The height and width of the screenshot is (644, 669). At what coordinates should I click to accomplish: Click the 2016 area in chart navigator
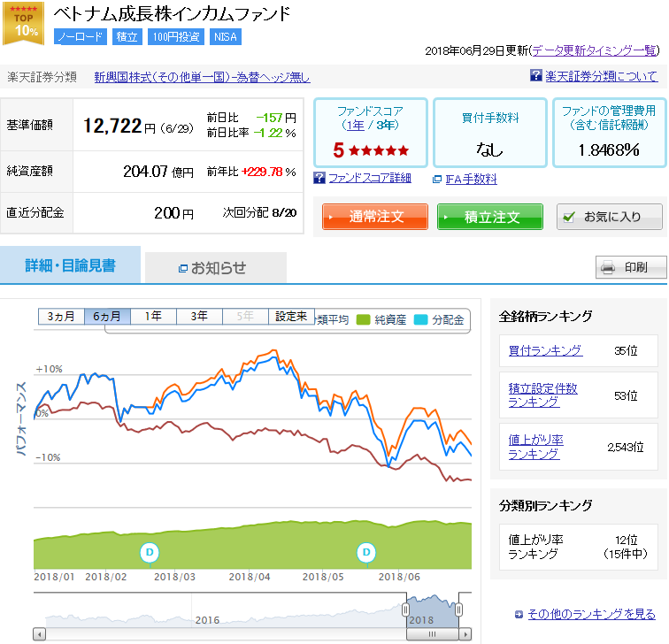[207, 620]
